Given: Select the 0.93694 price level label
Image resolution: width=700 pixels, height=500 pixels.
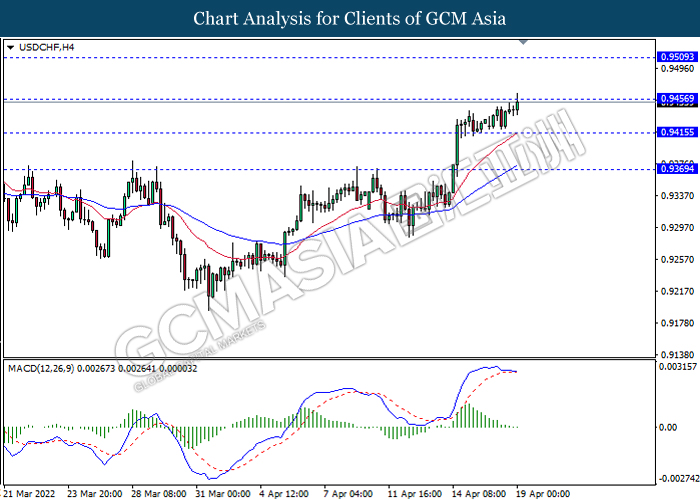Looking at the screenshot, I should click(x=678, y=168).
